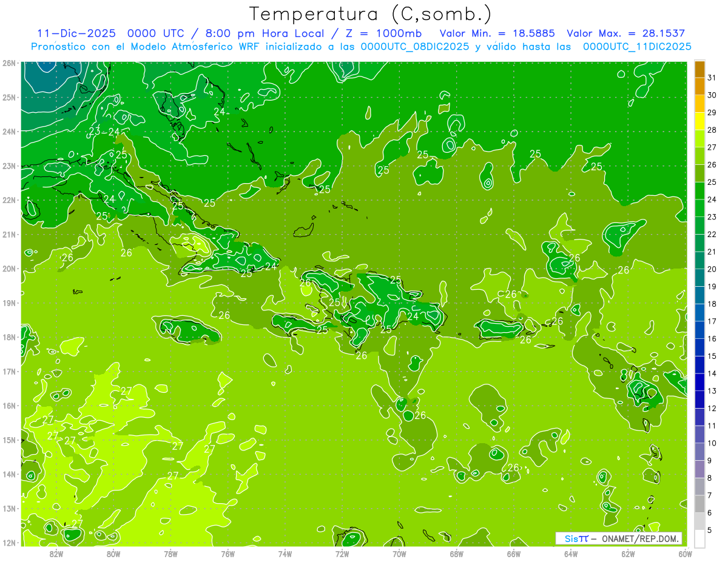The width and height of the screenshot is (728, 562).
Task: Click the "15N" latitude axis label
Action: [8, 440]
